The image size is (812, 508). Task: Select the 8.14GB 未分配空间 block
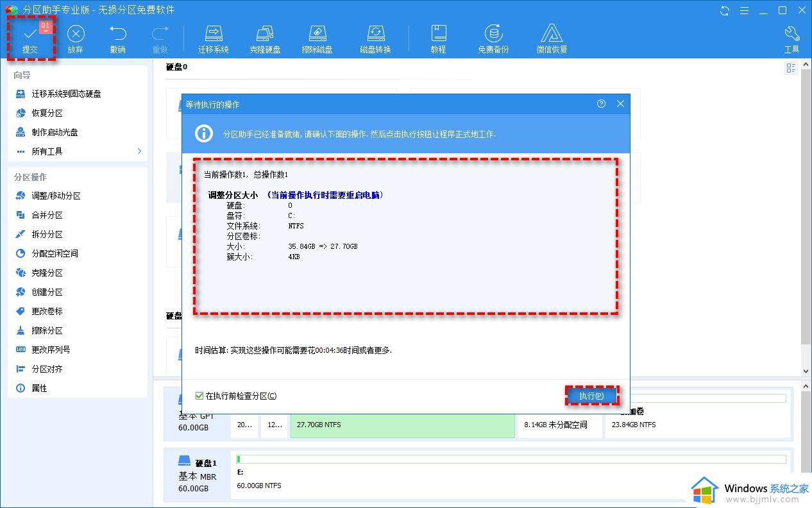coord(560,425)
